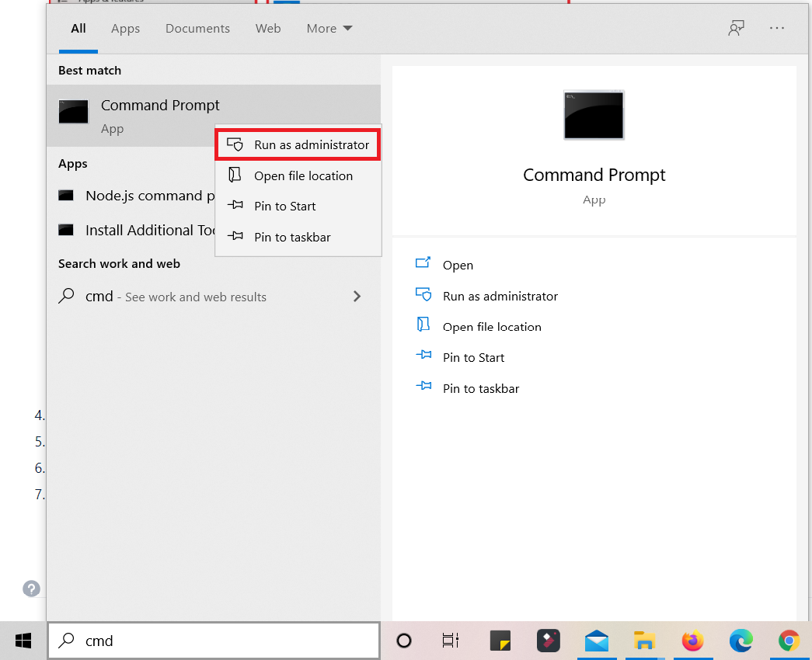Screen dimensions: 812x660
Task: Click the Install Additional Tools app icon
Action: [66, 230]
